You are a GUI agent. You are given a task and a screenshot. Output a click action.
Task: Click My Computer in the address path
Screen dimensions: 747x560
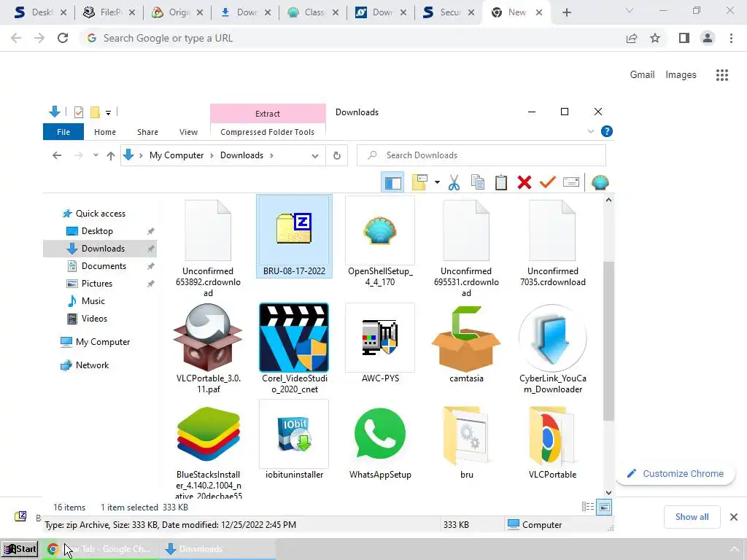point(177,155)
